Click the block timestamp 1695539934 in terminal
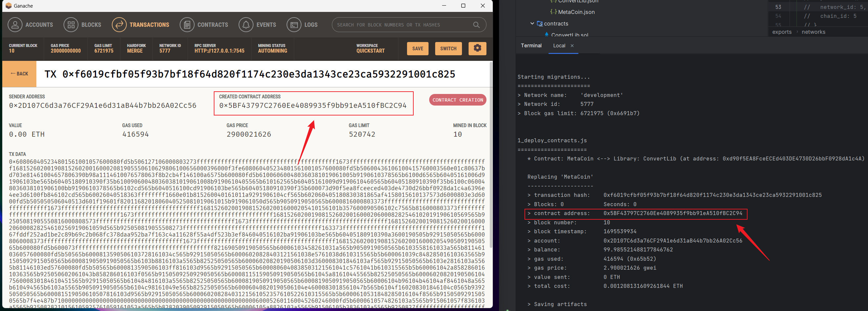 pos(620,232)
